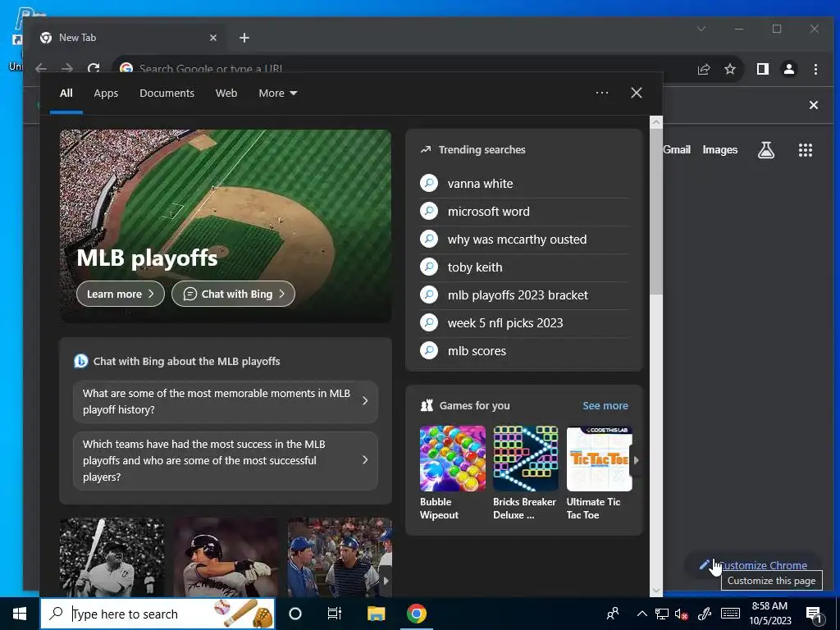Ask Bing which teams had most success

(x=226, y=461)
